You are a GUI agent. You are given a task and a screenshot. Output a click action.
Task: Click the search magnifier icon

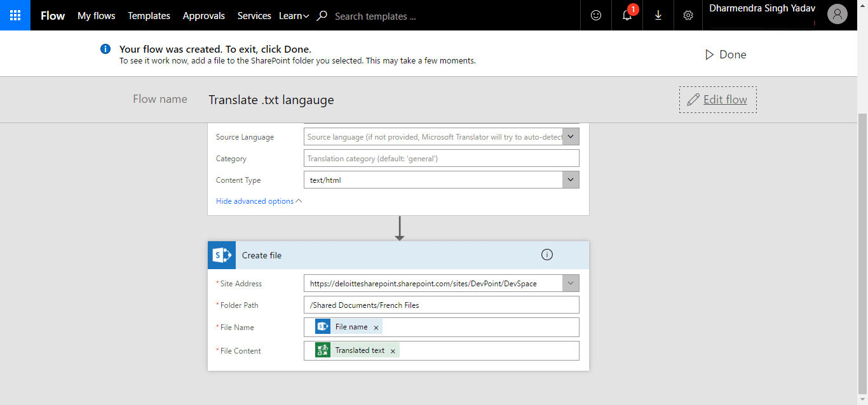[322, 15]
